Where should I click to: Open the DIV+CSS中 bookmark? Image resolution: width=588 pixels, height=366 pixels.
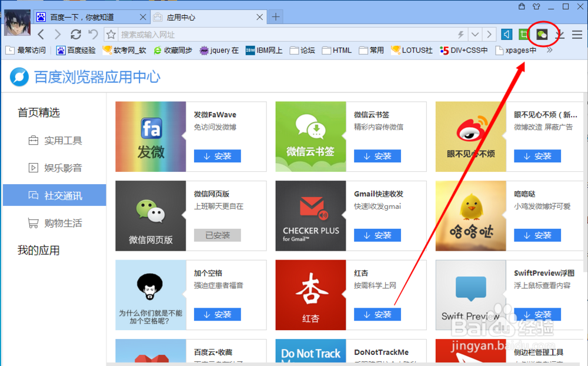pyautogui.click(x=464, y=50)
